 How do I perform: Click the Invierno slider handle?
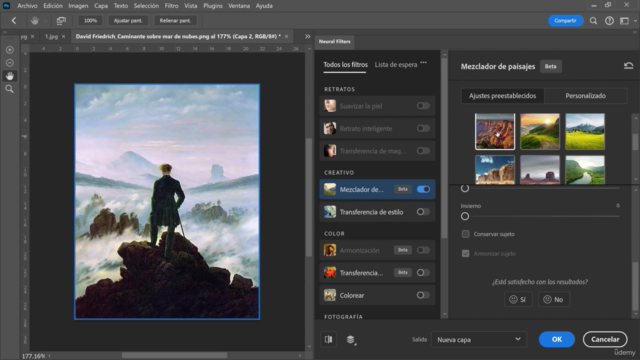coord(465,216)
